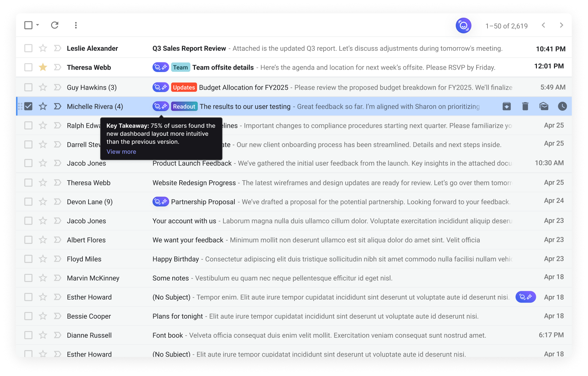
Task: Mark Marvin McKinney email as important
Action: point(57,278)
